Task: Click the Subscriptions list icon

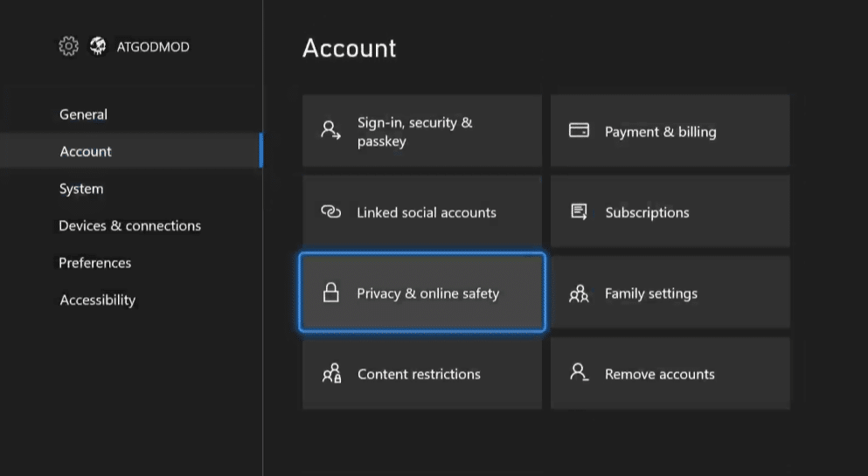Action: tap(579, 211)
